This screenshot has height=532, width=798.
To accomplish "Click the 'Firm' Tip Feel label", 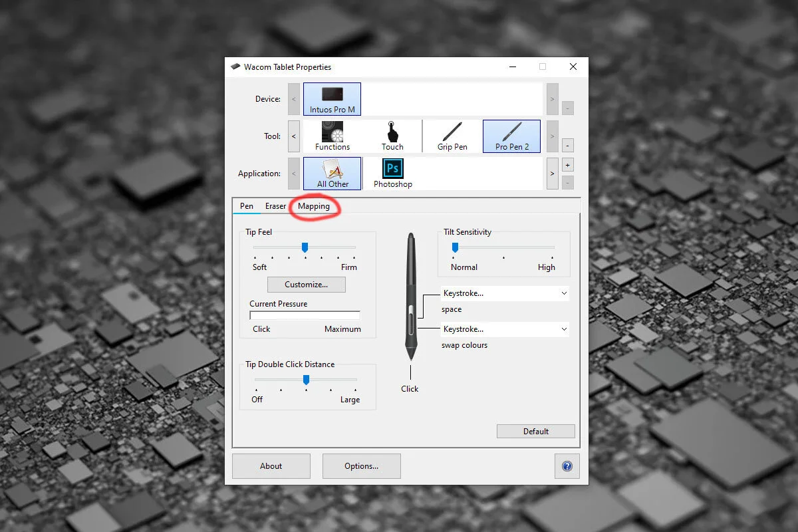I will [349, 267].
